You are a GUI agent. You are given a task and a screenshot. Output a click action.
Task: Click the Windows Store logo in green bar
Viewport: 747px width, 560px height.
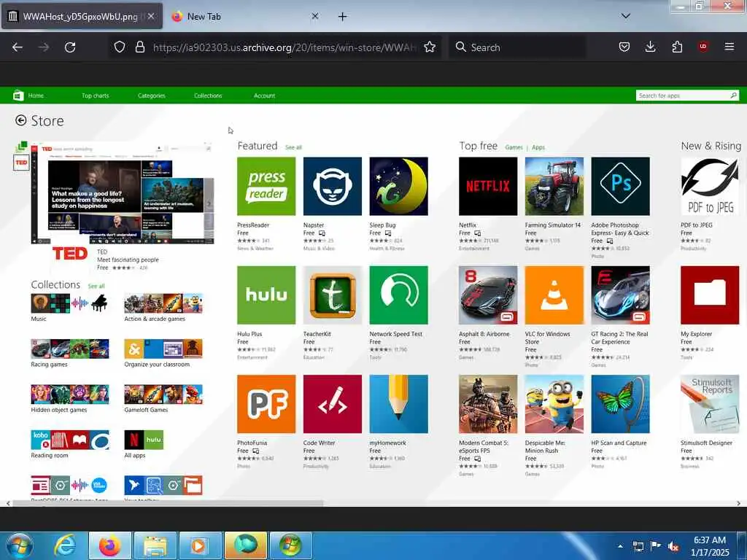point(18,96)
